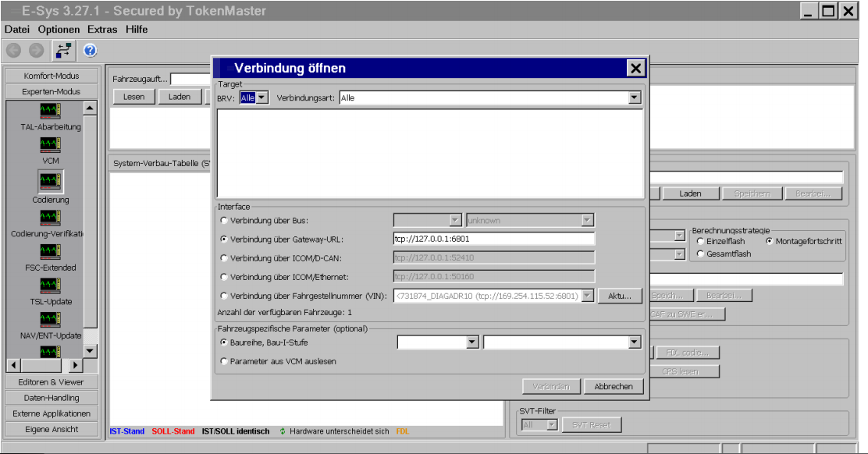Choose Gesamtflash calculation strategy

click(700, 254)
